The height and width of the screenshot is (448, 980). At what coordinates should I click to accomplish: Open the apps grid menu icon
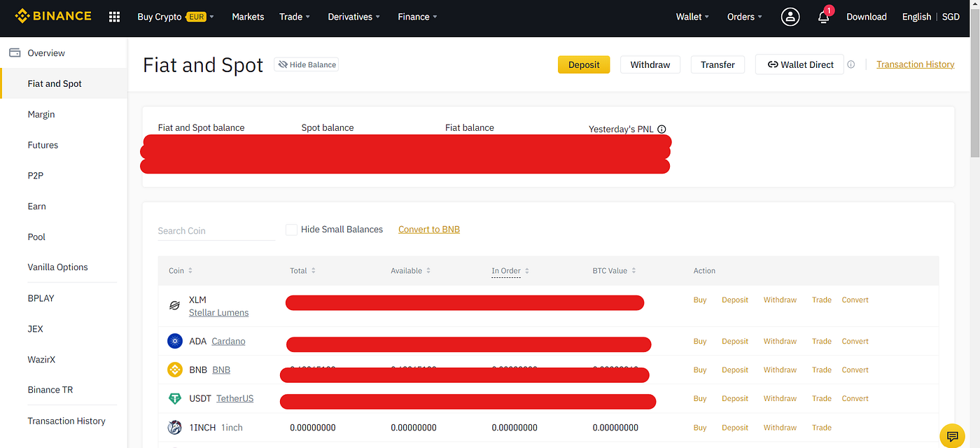point(115,17)
